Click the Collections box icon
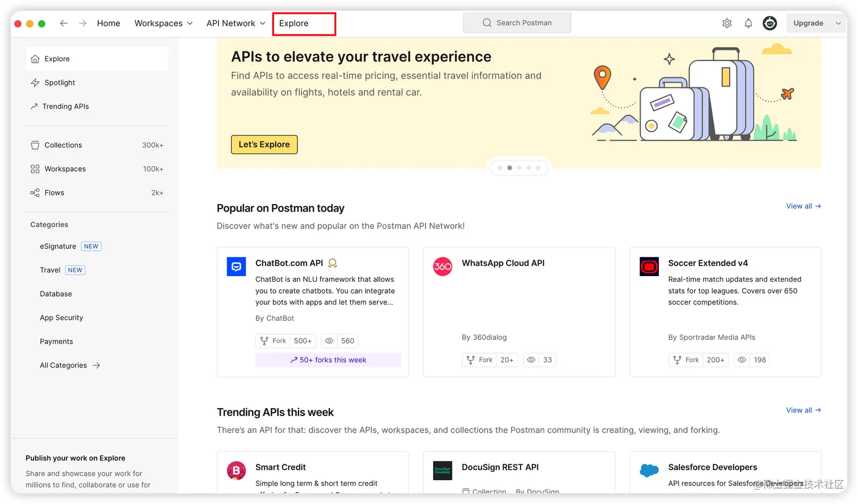858x504 pixels. [x=35, y=145]
